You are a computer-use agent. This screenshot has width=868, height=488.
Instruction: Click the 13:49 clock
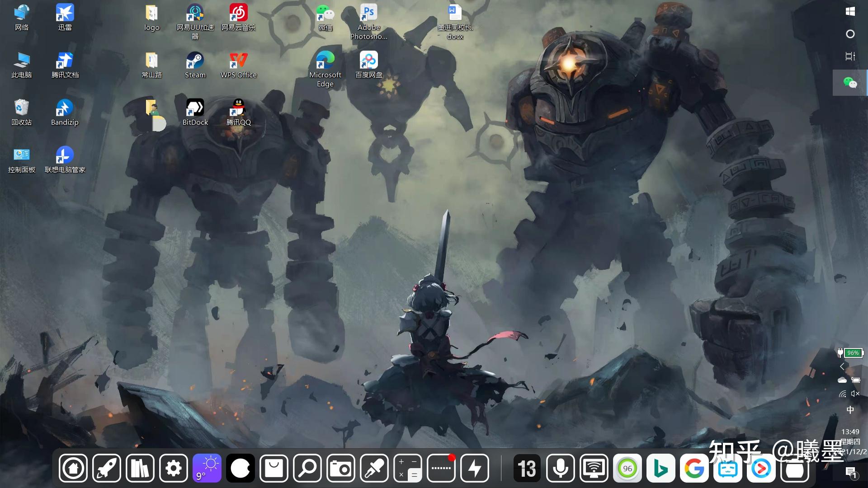pyautogui.click(x=850, y=432)
